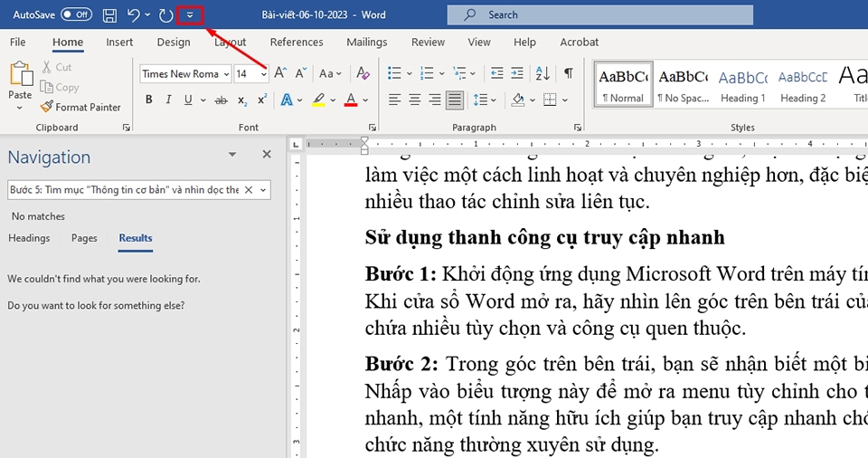The width and height of the screenshot is (868, 458).
Task: Open underline style dropdown arrow
Action: pos(203,100)
